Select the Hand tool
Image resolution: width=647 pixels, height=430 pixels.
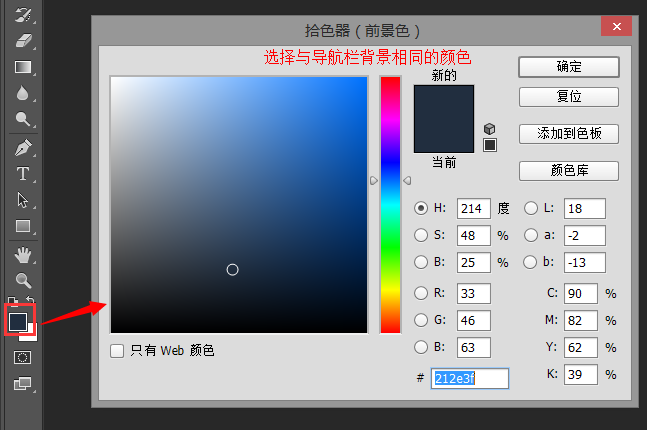[23, 255]
